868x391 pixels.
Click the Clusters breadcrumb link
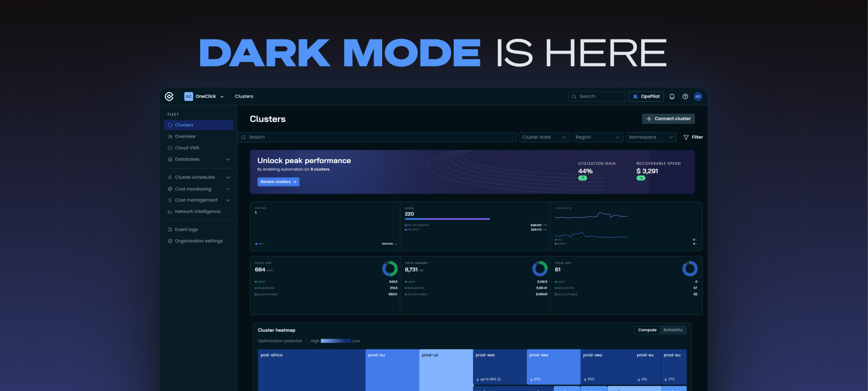click(244, 97)
